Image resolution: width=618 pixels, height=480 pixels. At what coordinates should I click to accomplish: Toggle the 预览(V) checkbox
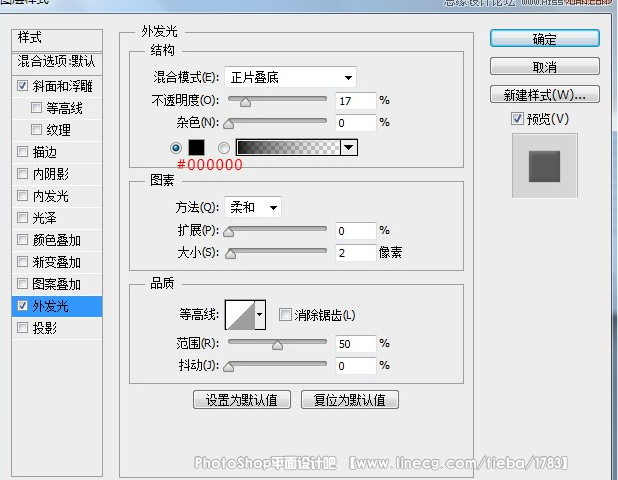tap(517, 119)
